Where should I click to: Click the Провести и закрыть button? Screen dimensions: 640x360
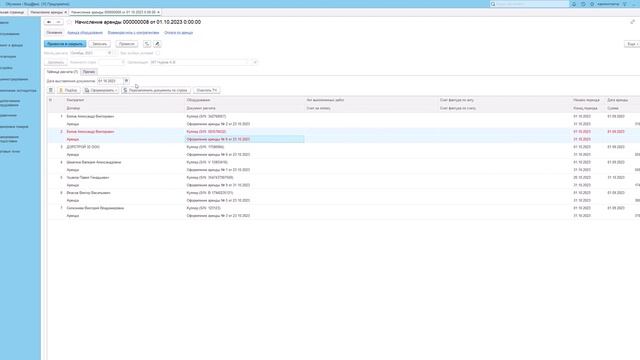[x=65, y=44]
